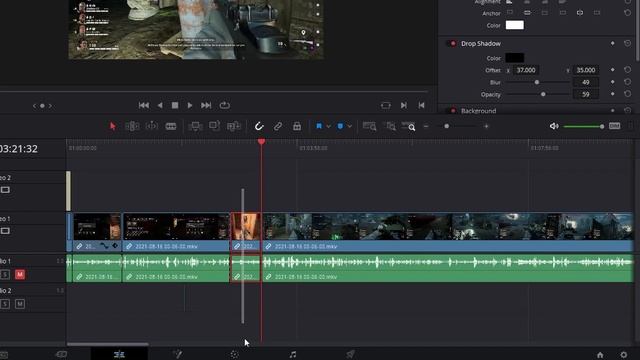Play timeline in reverse
640x360 pixels.
click(x=160, y=105)
